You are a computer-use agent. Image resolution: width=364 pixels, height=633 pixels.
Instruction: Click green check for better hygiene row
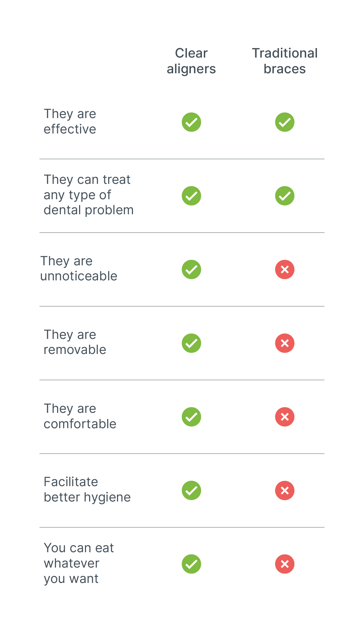pos(191,490)
